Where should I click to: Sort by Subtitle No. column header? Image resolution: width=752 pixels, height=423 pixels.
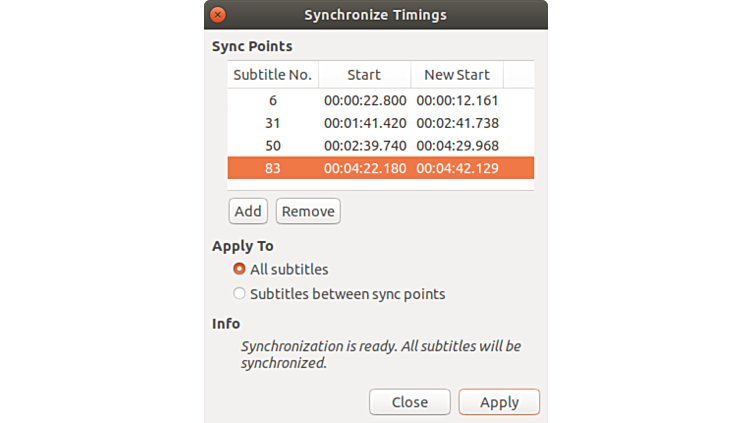273,75
